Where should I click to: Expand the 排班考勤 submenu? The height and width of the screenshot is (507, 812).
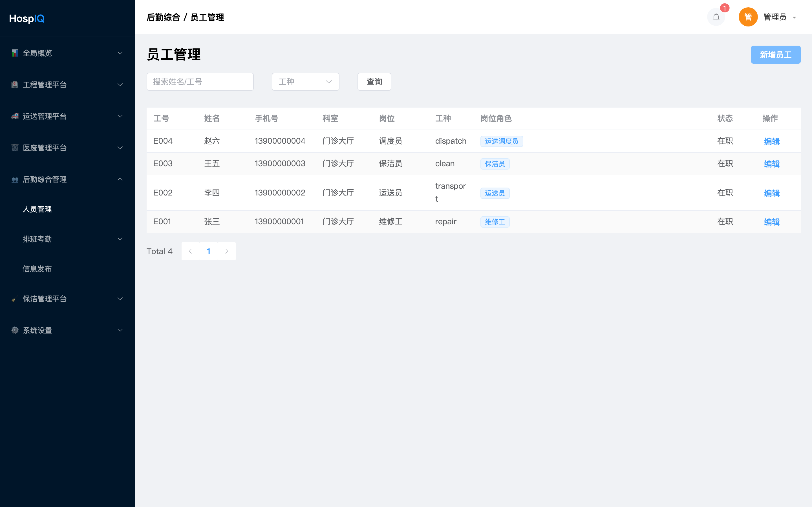point(67,239)
